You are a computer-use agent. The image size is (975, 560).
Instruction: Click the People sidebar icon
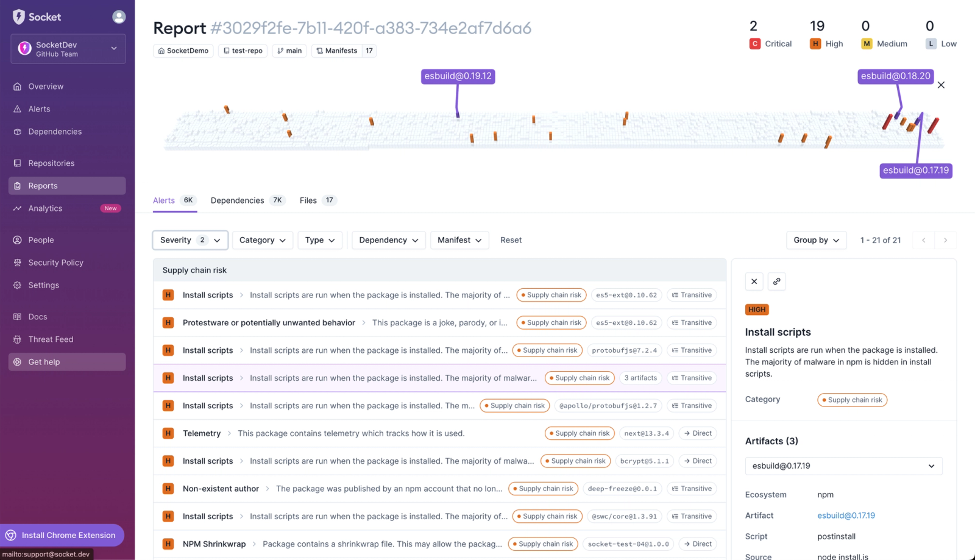[17, 240]
